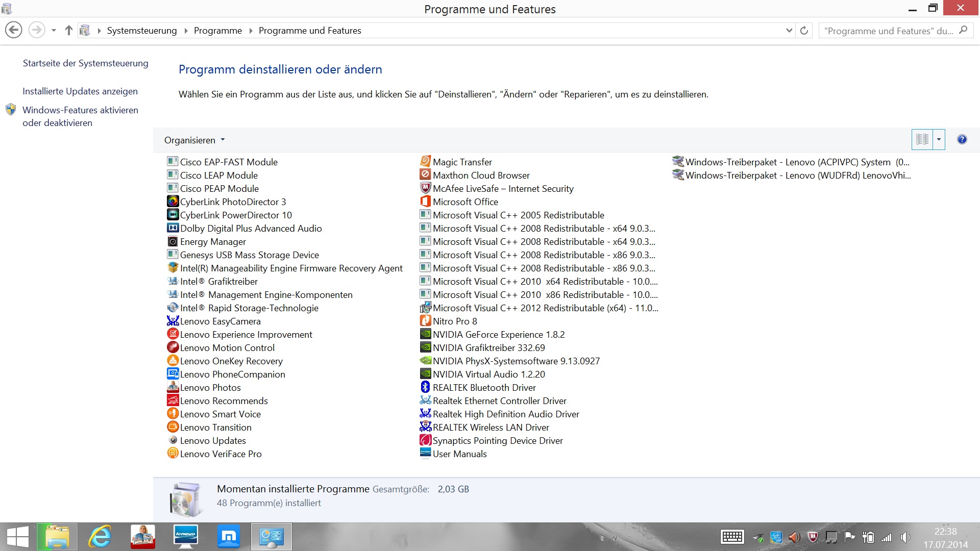This screenshot has width=980, height=551.
Task: Click the Lenovo OneKey Recovery icon
Action: tap(173, 361)
